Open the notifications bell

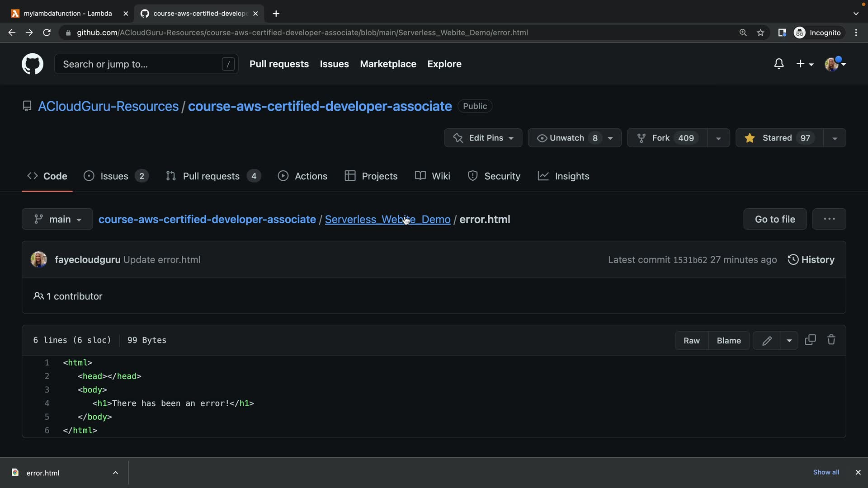[778, 64]
